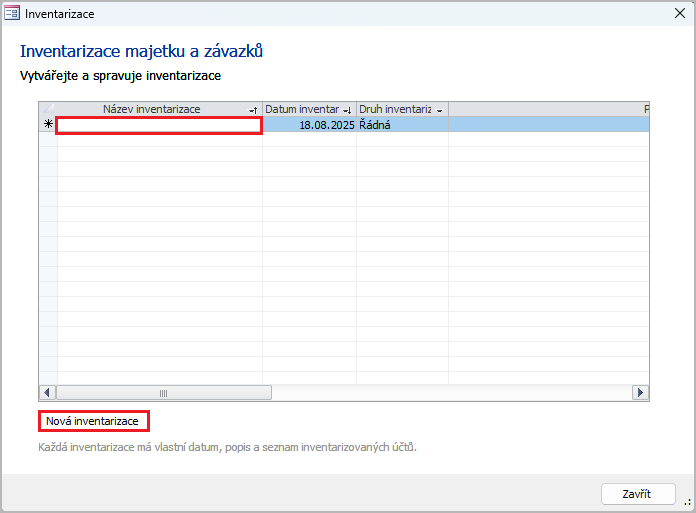
Task: Open the Datum inventarizace column filter arrow
Action: (347, 110)
